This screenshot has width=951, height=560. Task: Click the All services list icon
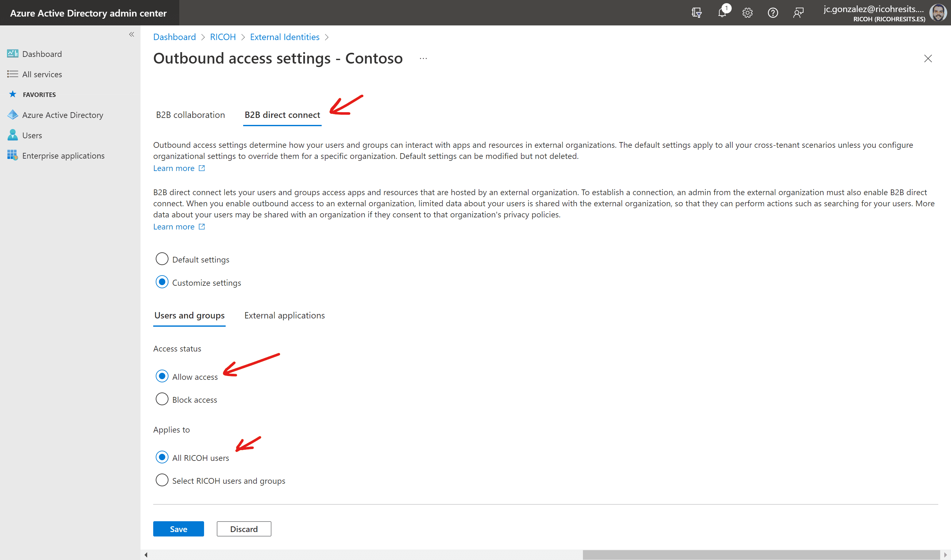(x=12, y=74)
